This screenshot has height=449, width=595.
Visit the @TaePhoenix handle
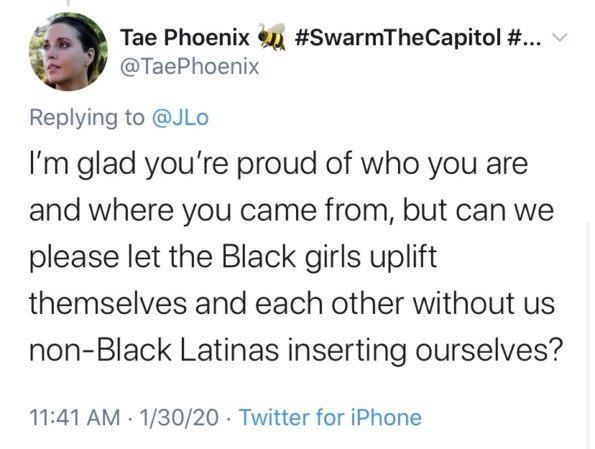point(190,67)
